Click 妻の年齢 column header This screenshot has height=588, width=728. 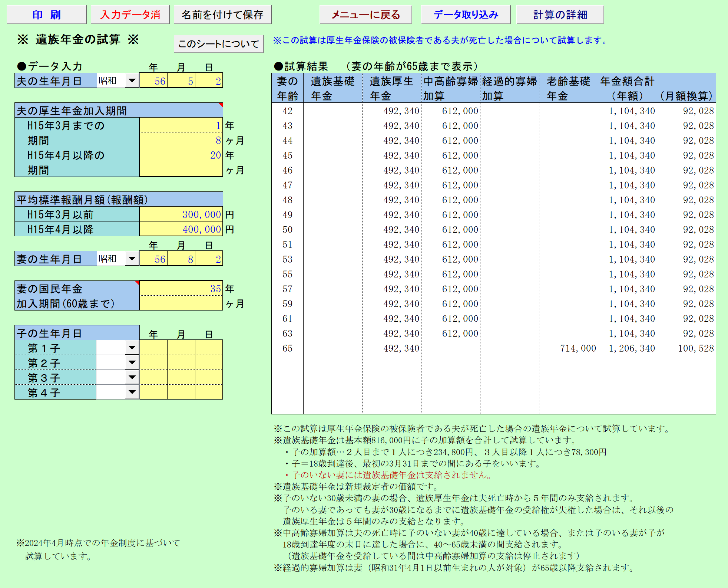(288, 88)
